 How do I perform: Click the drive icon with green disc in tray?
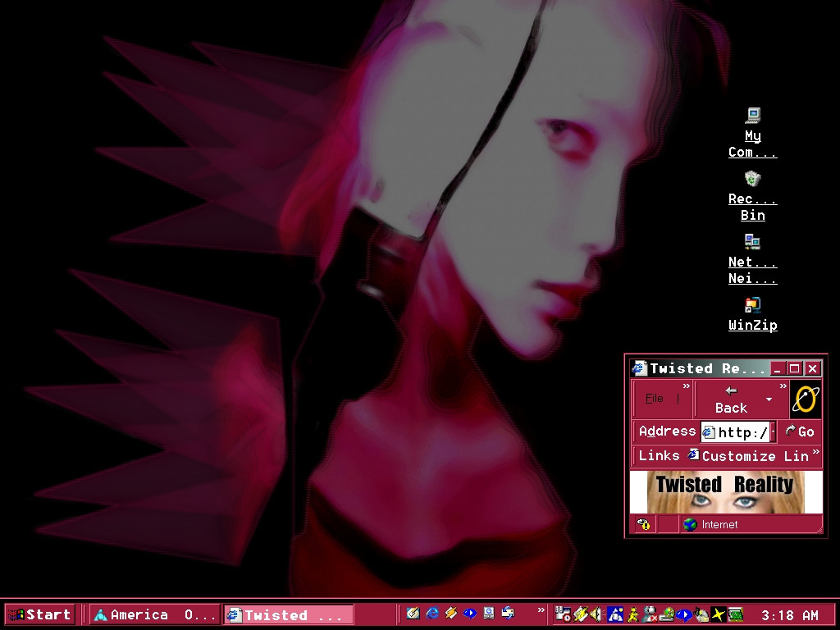click(667, 614)
